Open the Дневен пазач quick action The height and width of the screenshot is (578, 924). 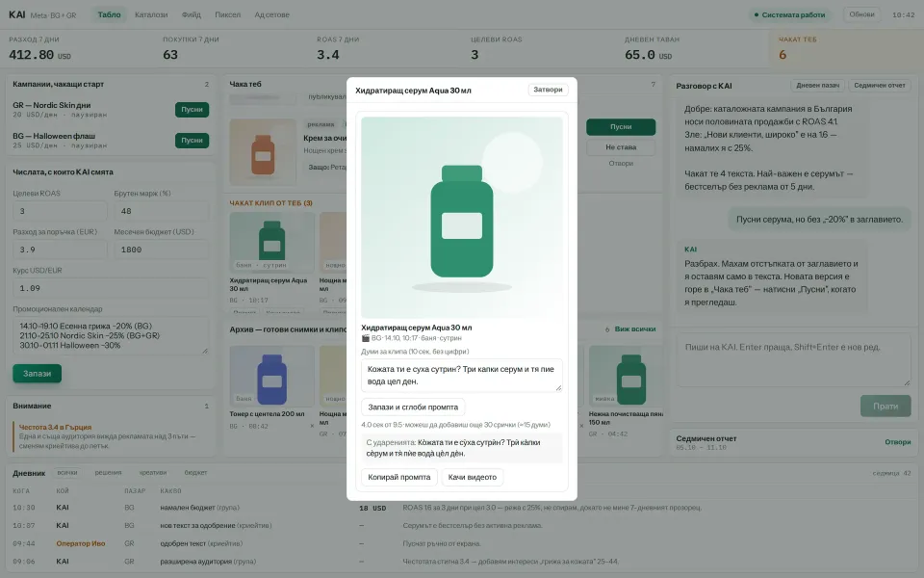(x=817, y=86)
